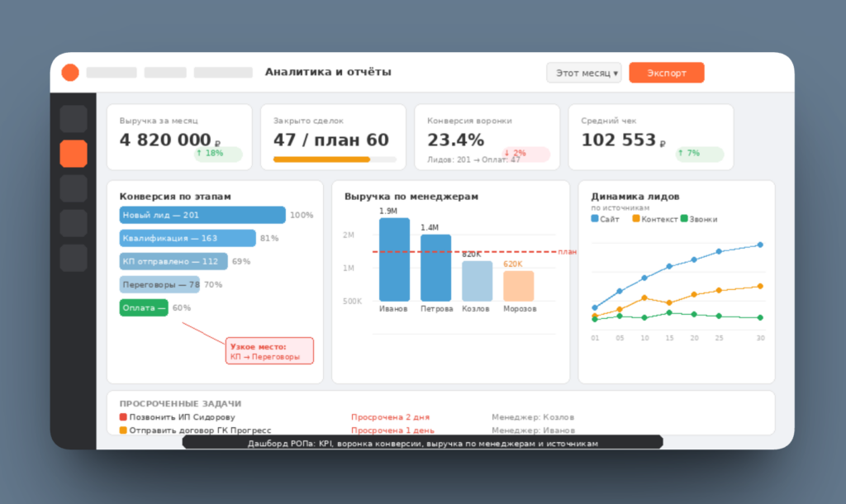Click the red 2% conversion drop badge

coord(525,154)
